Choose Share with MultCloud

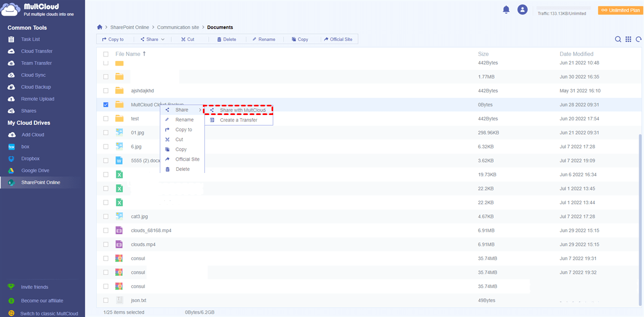[x=238, y=110]
